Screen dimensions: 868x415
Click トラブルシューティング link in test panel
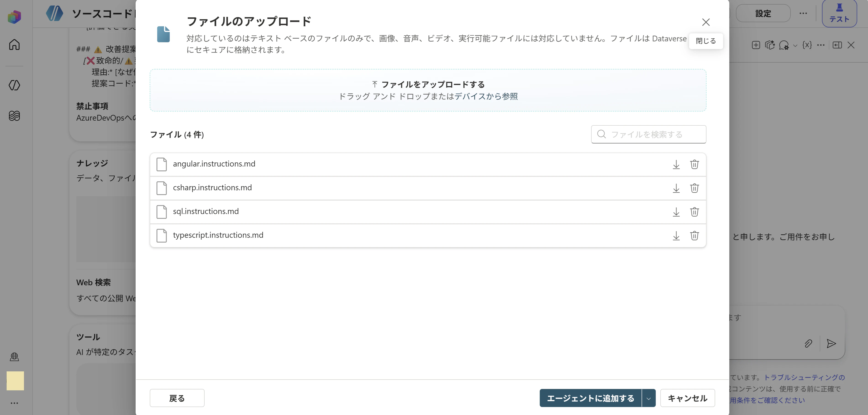click(804, 377)
